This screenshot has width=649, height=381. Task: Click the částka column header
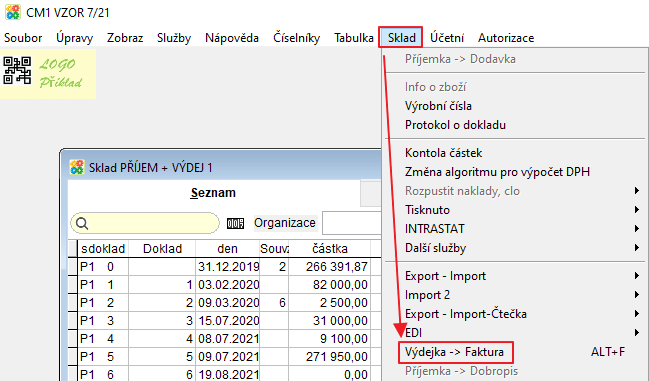click(x=329, y=249)
